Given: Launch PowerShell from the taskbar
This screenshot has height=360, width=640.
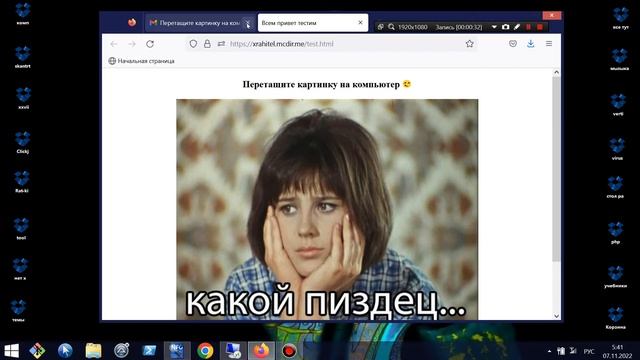Looking at the screenshot, I should click(x=149, y=351).
